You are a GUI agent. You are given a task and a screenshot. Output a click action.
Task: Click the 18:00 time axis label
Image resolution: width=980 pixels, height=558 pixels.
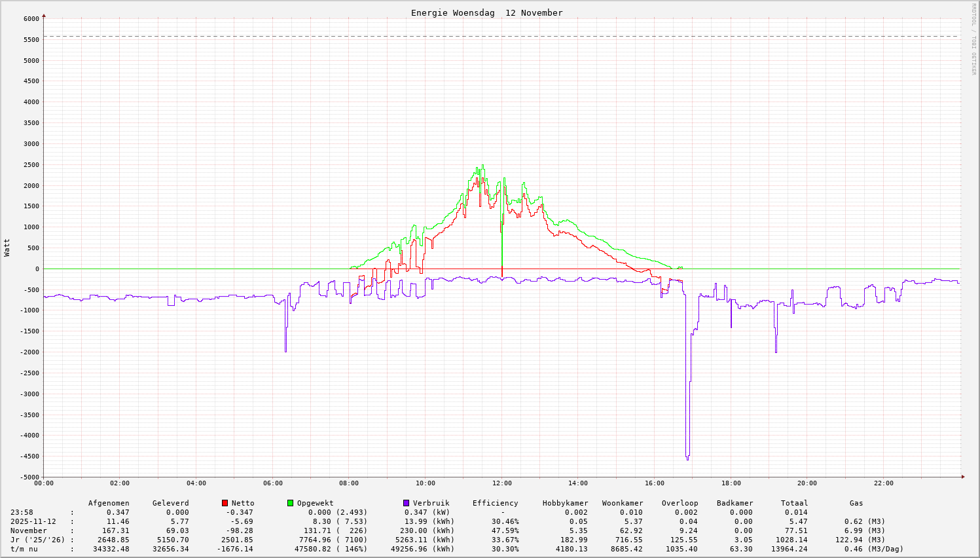click(x=731, y=483)
